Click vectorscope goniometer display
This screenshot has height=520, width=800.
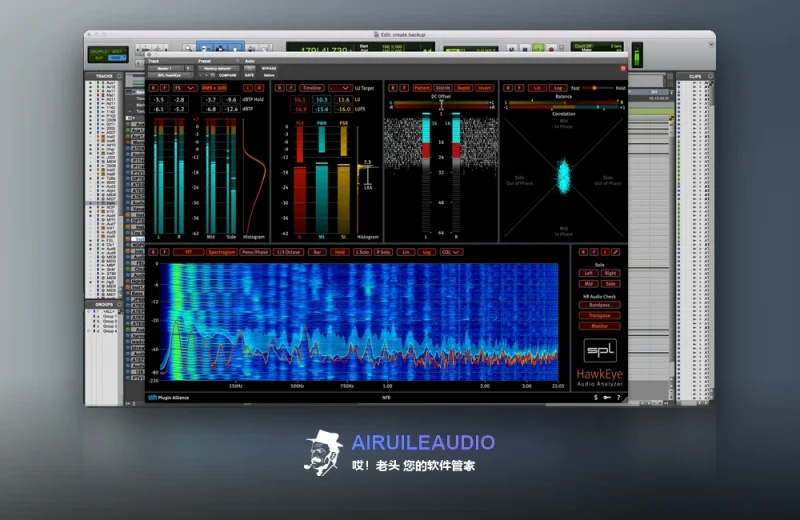pyautogui.click(x=564, y=179)
